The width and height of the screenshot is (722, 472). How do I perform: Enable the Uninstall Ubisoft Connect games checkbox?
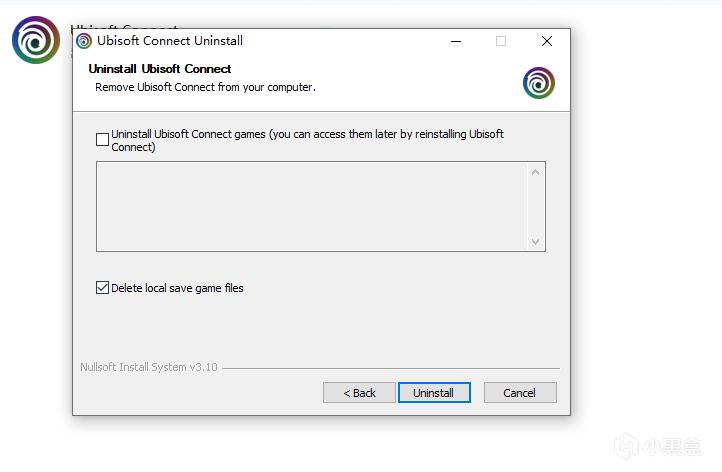(x=102, y=139)
